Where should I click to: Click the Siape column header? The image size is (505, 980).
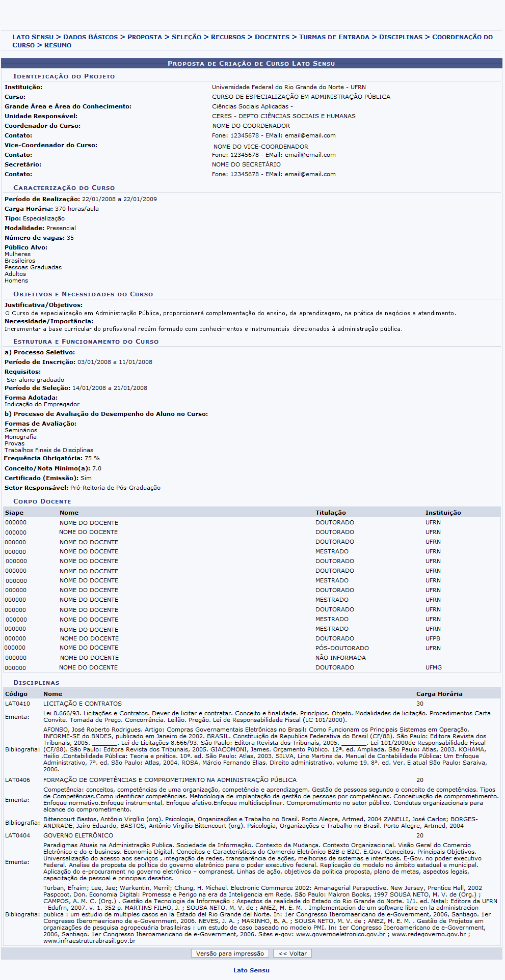click(x=14, y=513)
